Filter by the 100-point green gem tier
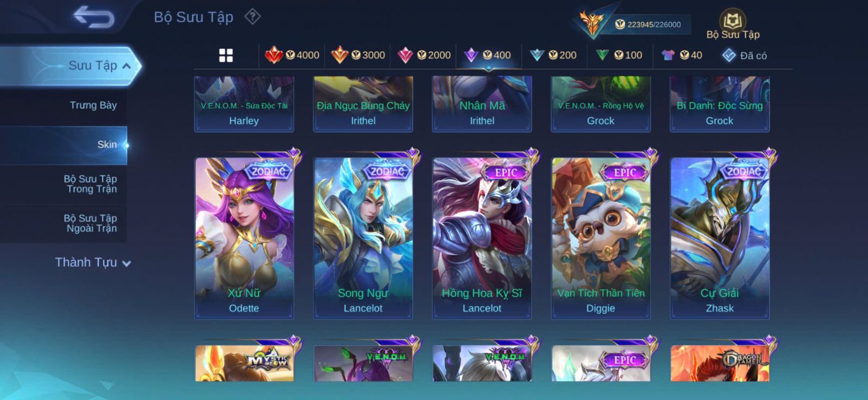This screenshot has height=400, width=868. (619, 55)
